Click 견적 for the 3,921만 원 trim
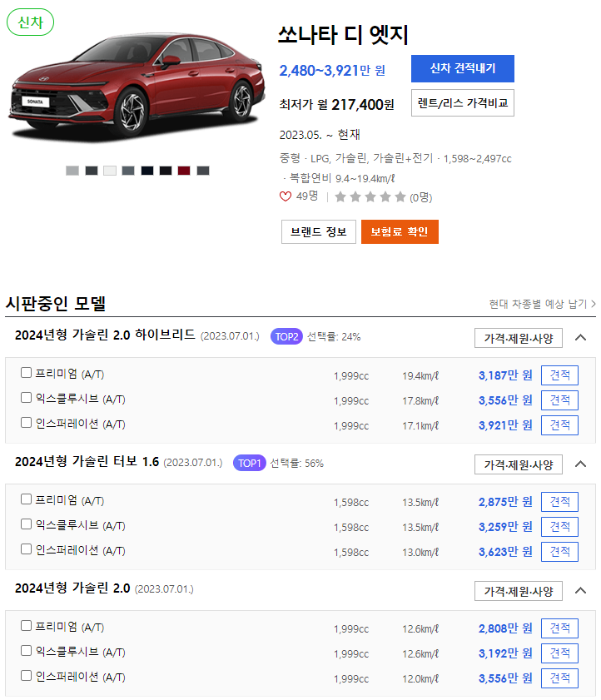Screen dimensions: 601x700 [x=559, y=425]
